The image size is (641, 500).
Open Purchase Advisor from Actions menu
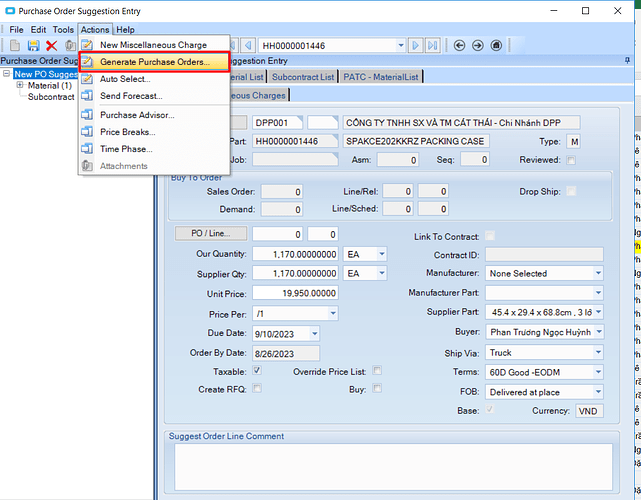tap(155, 115)
